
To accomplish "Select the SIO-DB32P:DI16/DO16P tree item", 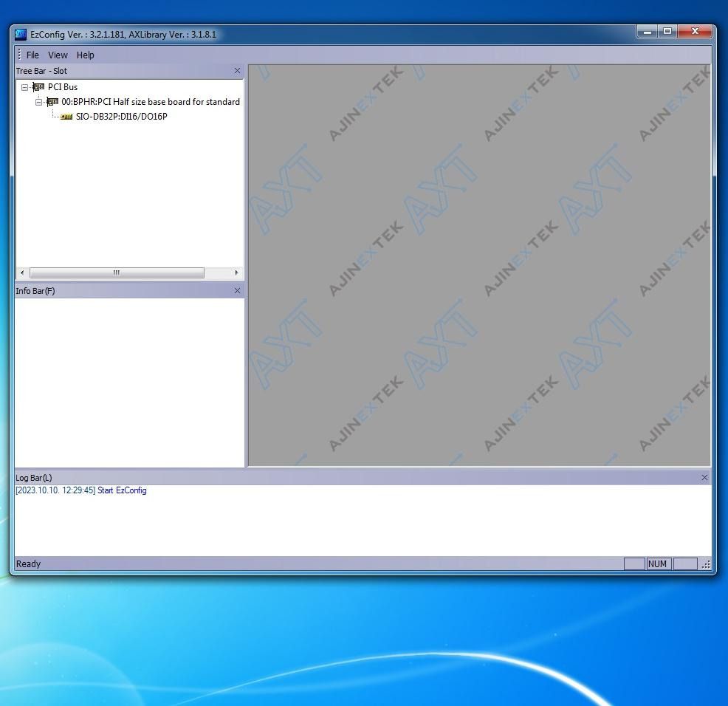I will click(x=121, y=117).
